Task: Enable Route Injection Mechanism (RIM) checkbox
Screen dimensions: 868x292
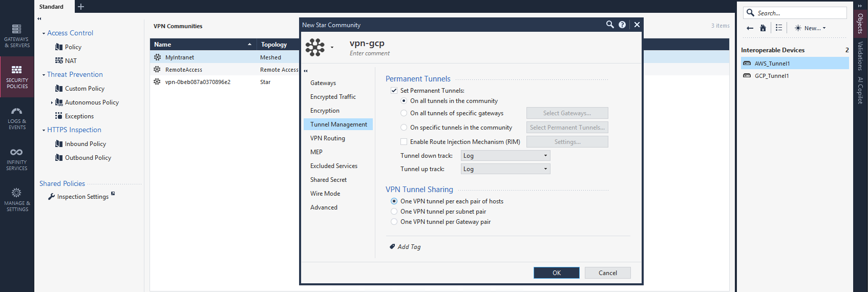Action: [x=404, y=142]
